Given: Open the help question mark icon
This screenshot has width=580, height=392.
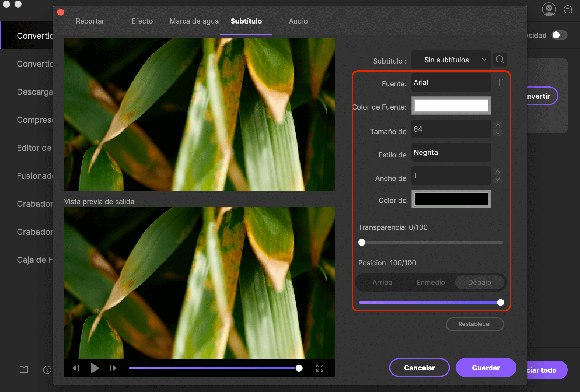Looking at the screenshot, I should point(47,370).
